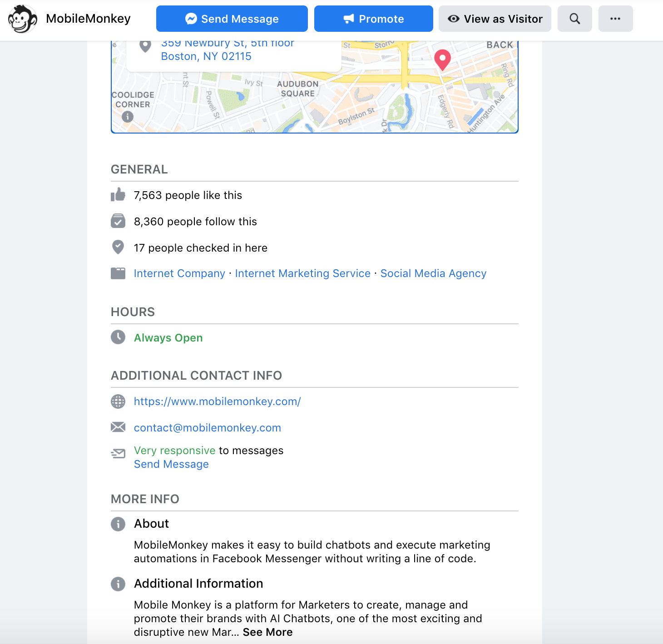The image size is (663, 644).
Task: Click the Messenger icon in Send Message button
Action: (191, 19)
